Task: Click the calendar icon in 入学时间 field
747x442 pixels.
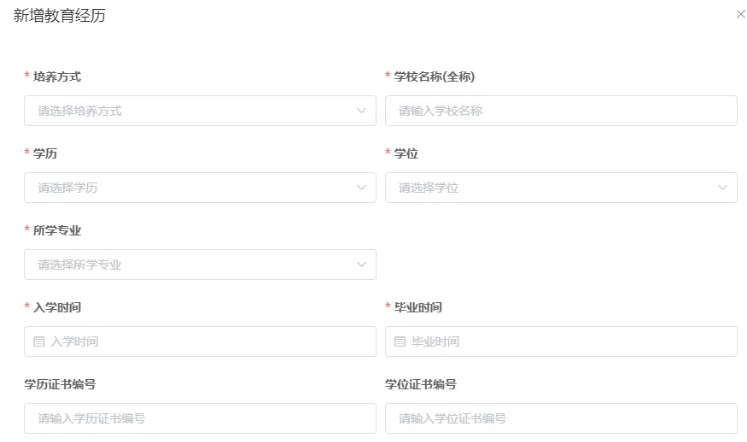Action: 39,342
